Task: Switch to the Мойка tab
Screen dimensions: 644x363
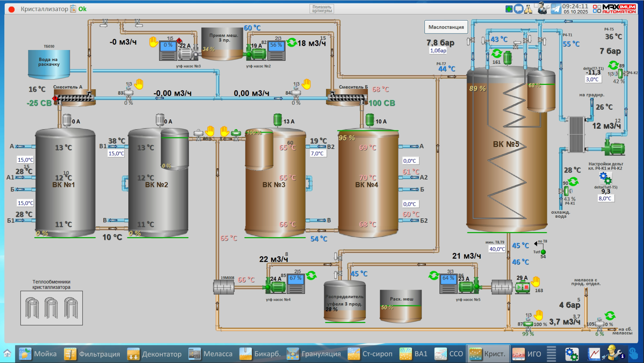Action: (x=38, y=354)
